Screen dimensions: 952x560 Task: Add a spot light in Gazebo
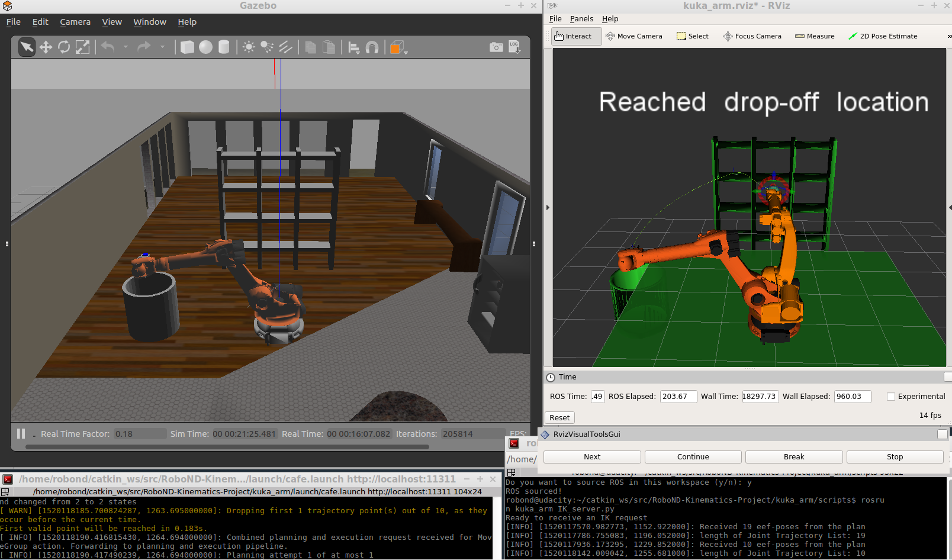click(x=267, y=47)
